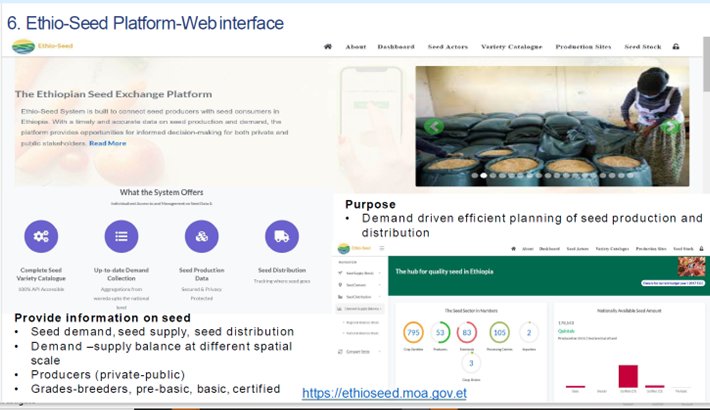Open Production Sites in the dashboard page navbar
The width and height of the screenshot is (710, 410).
point(651,249)
